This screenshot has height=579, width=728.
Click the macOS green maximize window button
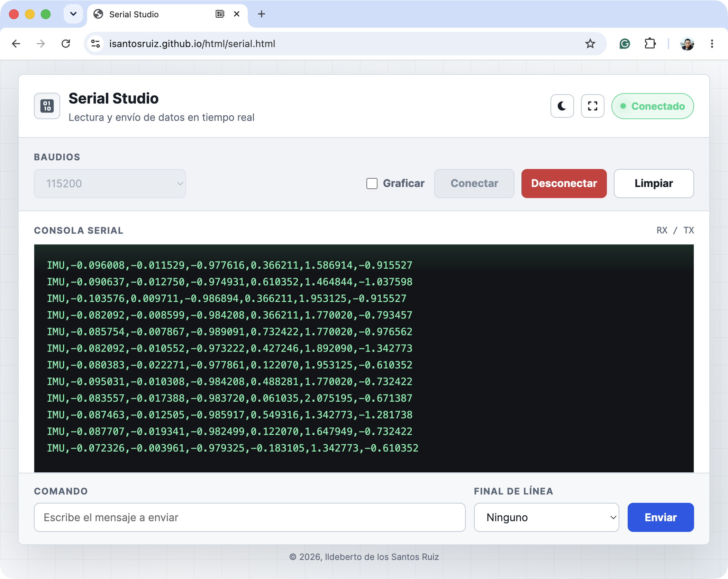[46, 14]
